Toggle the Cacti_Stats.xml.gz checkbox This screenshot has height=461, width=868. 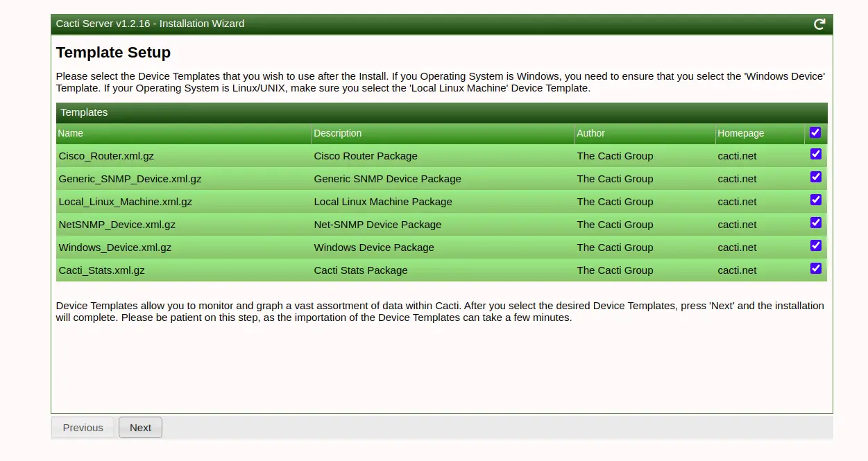coord(816,268)
